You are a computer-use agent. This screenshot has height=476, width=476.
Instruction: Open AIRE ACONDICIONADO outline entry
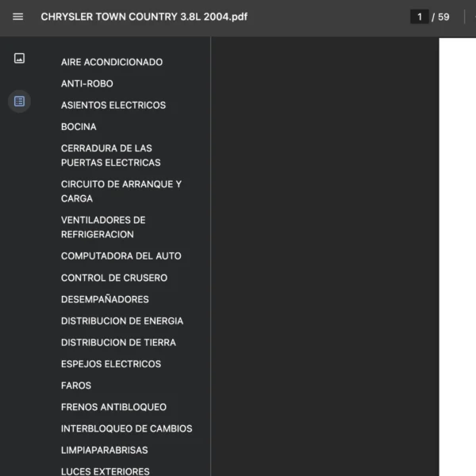point(112,62)
